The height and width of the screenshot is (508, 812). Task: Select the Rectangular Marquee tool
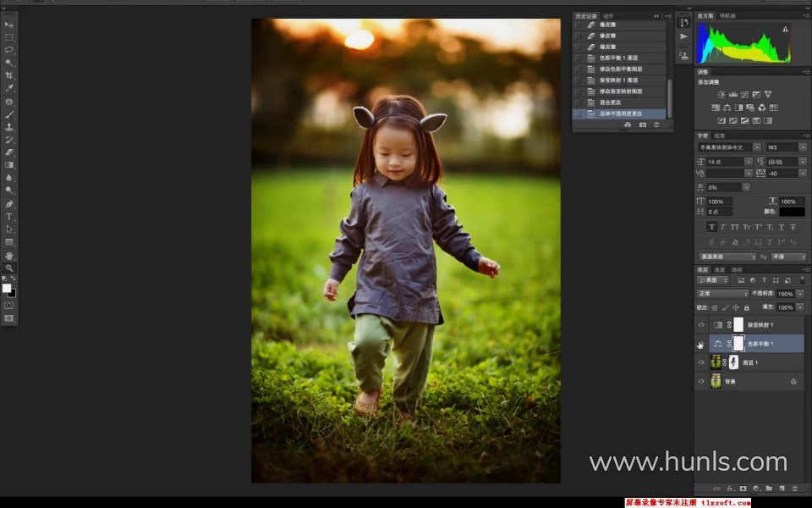(x=8, y=37)
